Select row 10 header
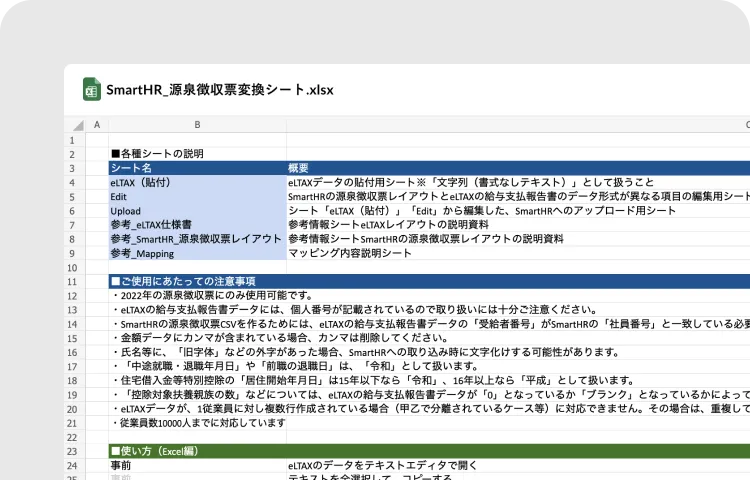The image size is (750, 480). pos(72,268)
